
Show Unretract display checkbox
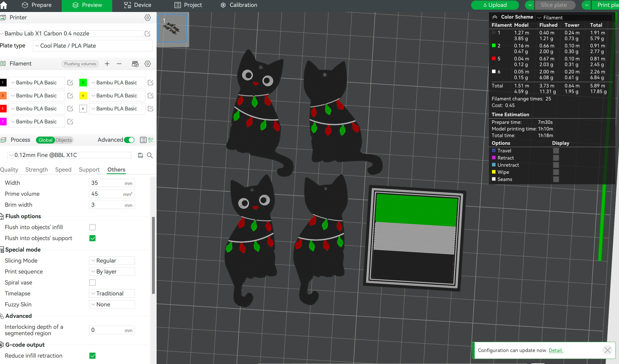pos(556,165)
